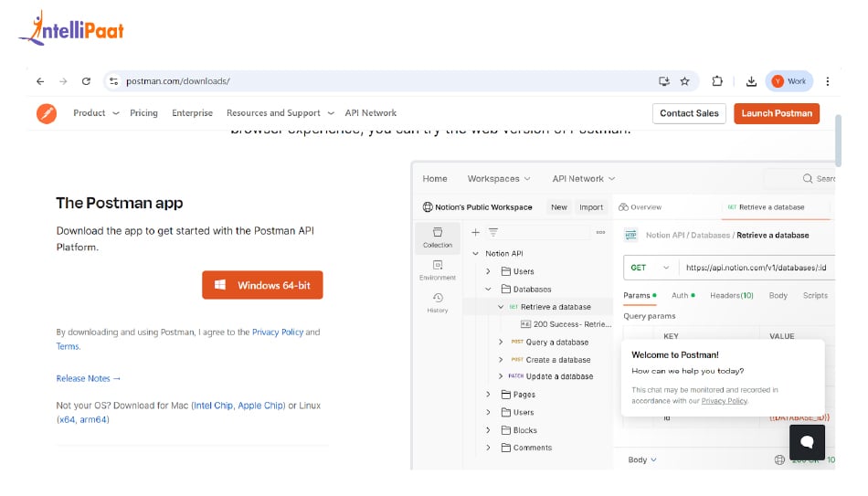Open the Work profile button
Screen dimensions: 868x496
pyautogui.click(x=789, y=81)
